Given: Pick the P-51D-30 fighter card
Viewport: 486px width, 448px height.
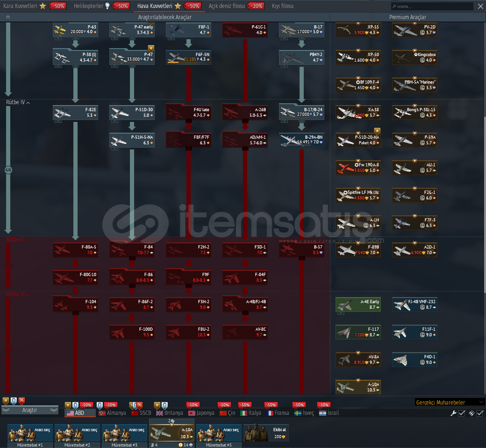Looking at the screenshot, I should point(132,113).
